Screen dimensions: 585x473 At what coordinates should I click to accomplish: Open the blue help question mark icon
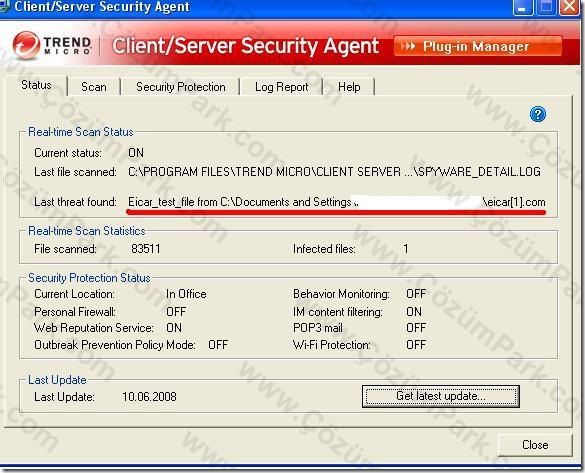tap(538, 114)
